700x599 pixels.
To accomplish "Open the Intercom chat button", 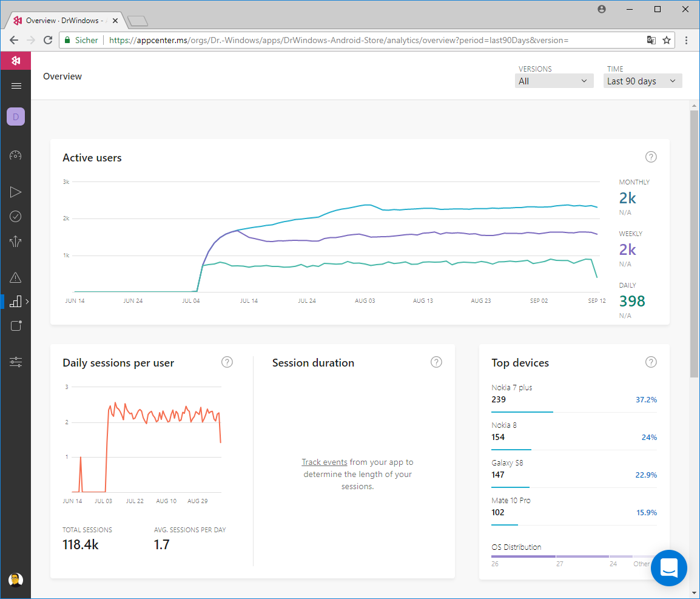I will click(x=668, y=568).
